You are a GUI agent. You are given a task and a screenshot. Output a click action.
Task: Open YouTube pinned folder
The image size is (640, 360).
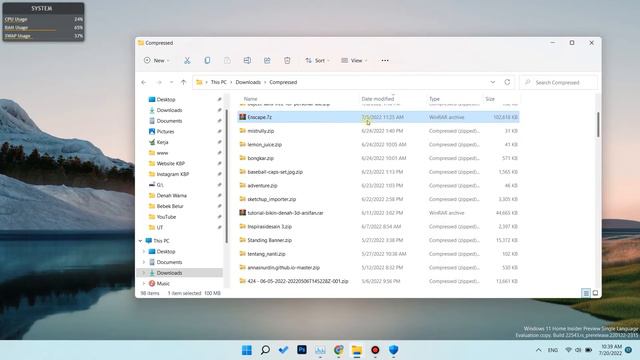coord(166,217)
